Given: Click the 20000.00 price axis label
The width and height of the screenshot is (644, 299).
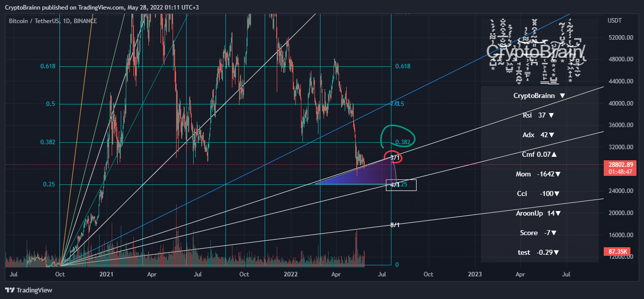Looking at the screenshot, I should pyautogui.click(x=620, y=213).
